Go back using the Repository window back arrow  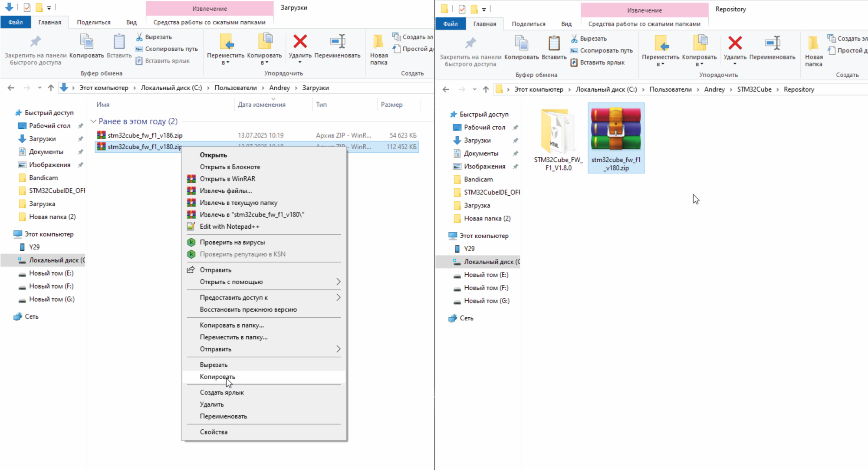(x=446, y=89)
